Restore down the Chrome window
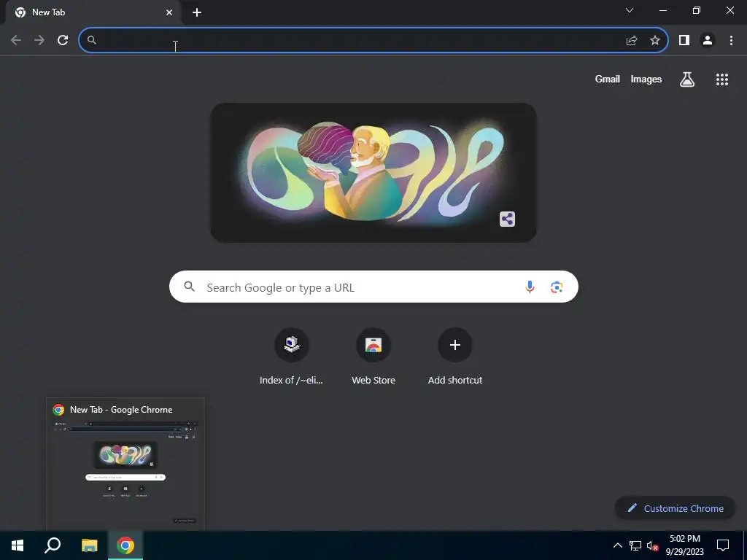The width and height of the screenshot is (747, 560). click(697, 10)
